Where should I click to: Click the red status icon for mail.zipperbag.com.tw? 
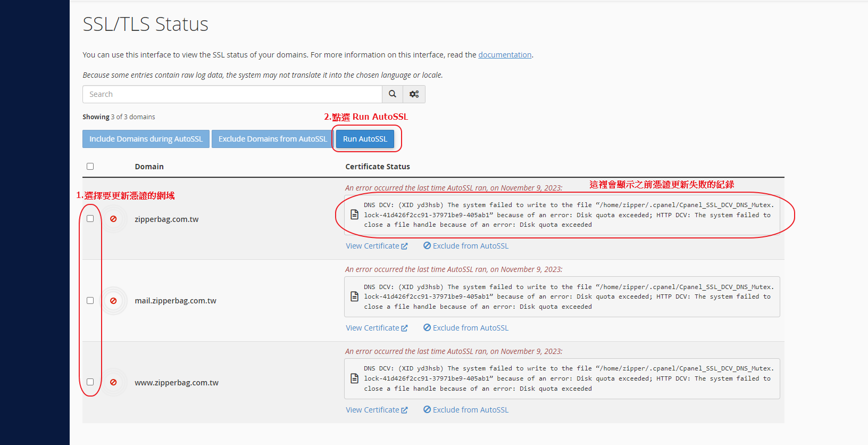(113, 301)
